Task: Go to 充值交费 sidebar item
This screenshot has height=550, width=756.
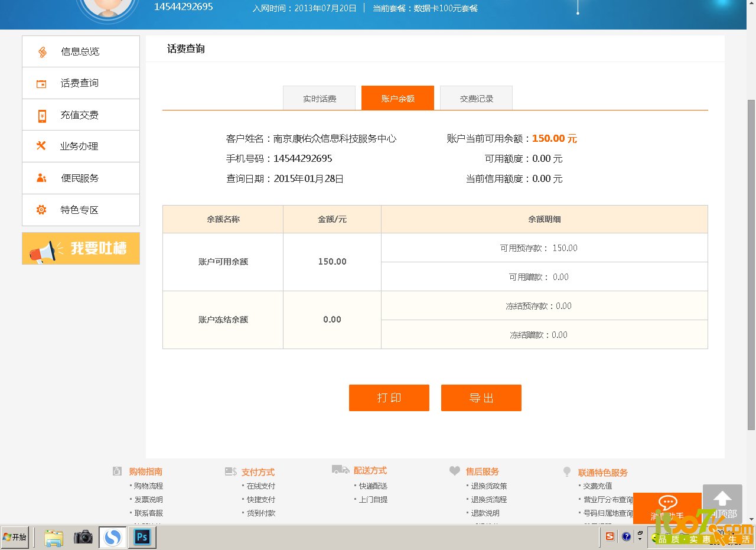Action: 81,115
